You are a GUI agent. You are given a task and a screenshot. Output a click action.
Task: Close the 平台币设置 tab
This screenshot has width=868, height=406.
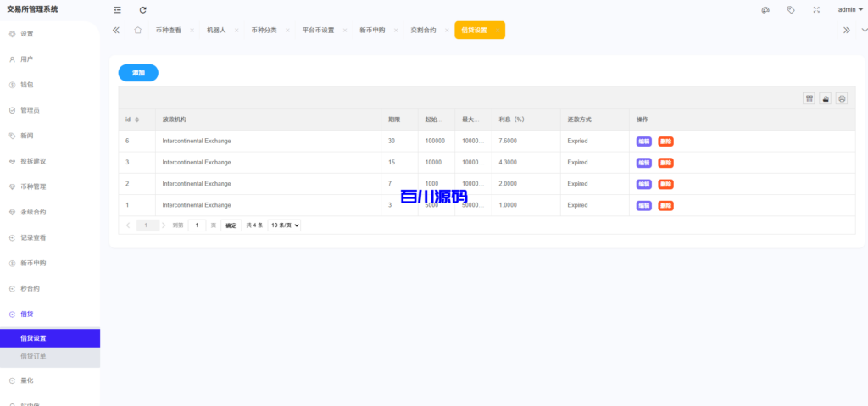tap(345, 31)
